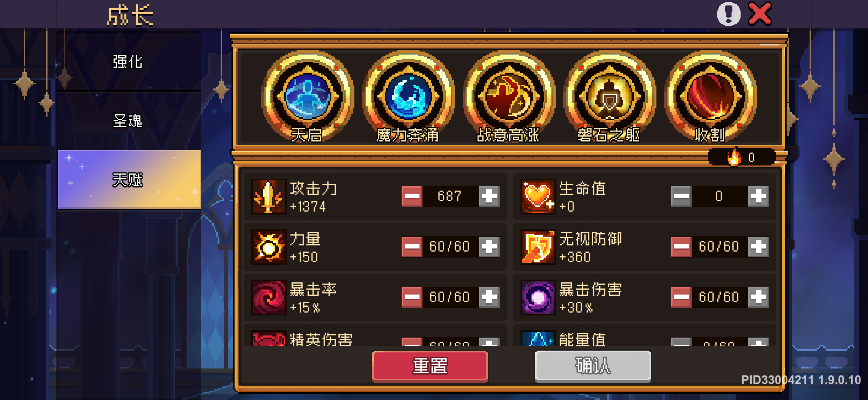
Task: Increase 生命值 with the plus button
Action: tap(758, 196)
